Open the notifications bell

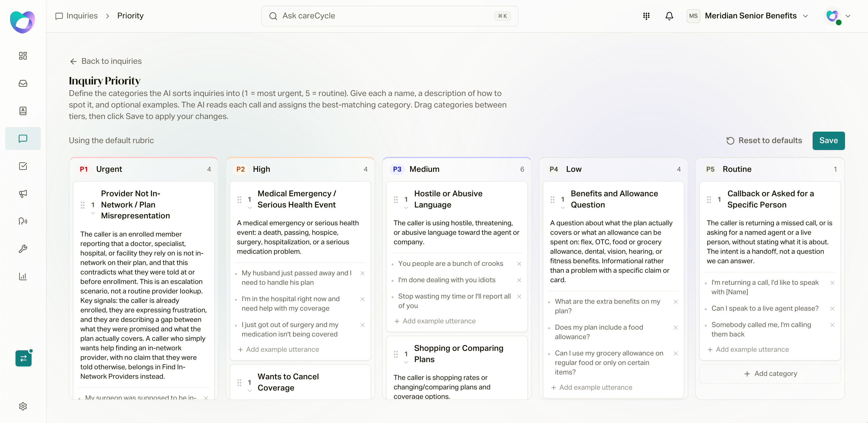(669, 16)
